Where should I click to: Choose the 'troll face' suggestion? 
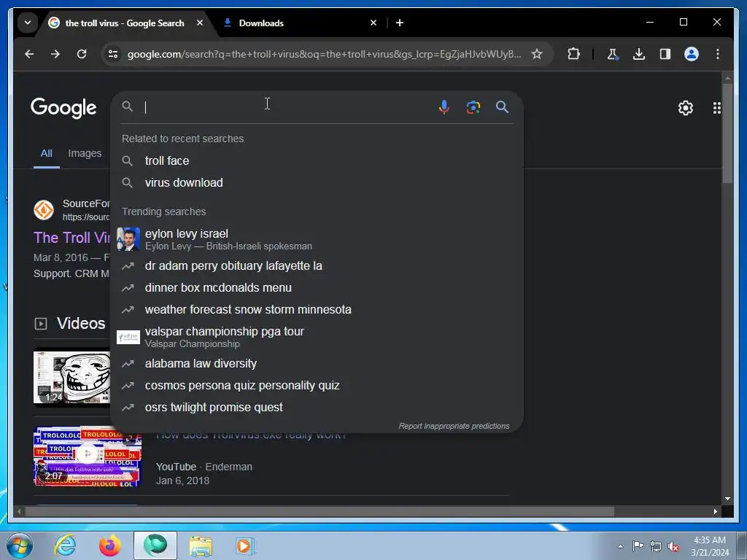click(317, 161)
